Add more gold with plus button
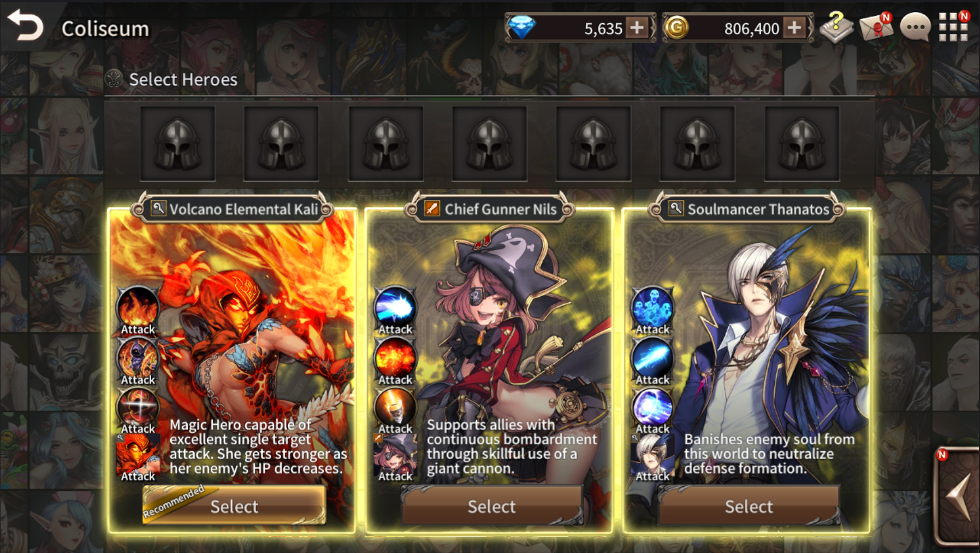This screenshot has width=980, height=553. coord(794,27)
